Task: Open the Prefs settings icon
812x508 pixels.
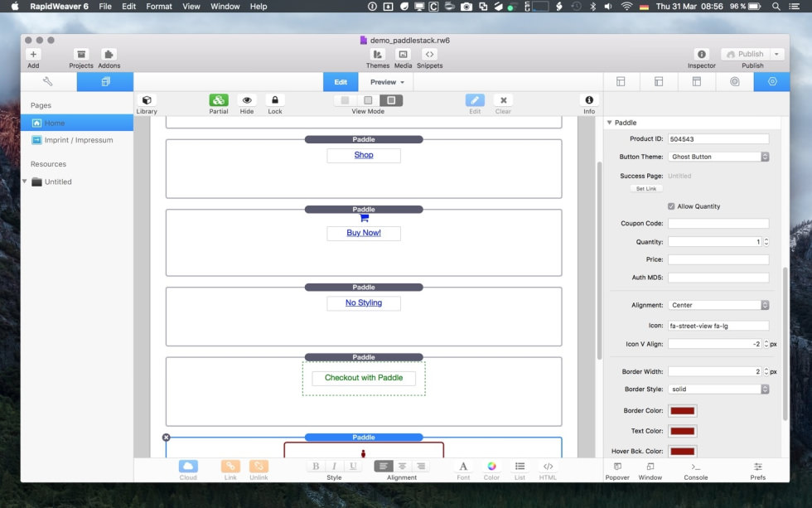Action: [757, 467]
